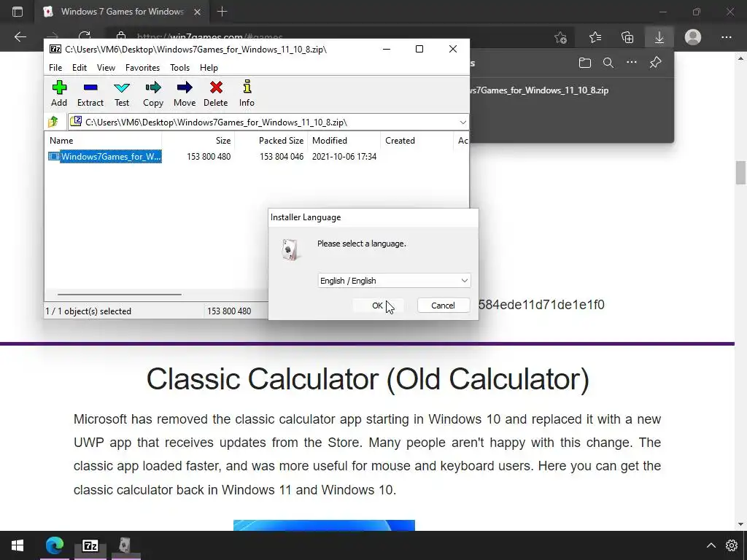Select the Windows 7 Games for Windows tab

pyautogui.click(x=123, y=12)
